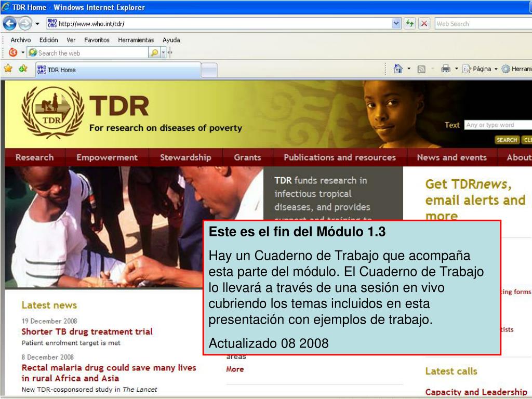Click the WHO favicon in address bar
Screen dimensions: 532x399
(52, 23)
